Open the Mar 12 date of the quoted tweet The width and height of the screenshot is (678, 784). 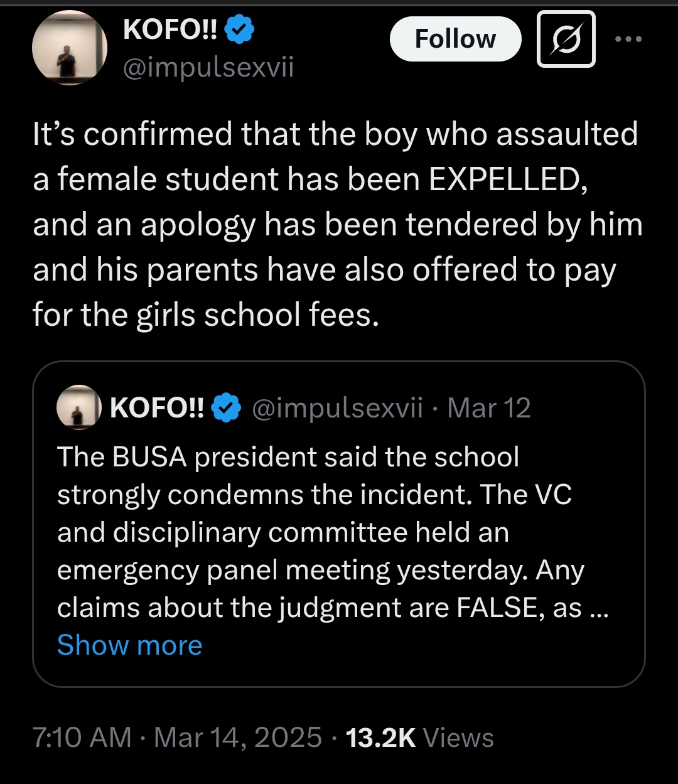click(489, 408)
